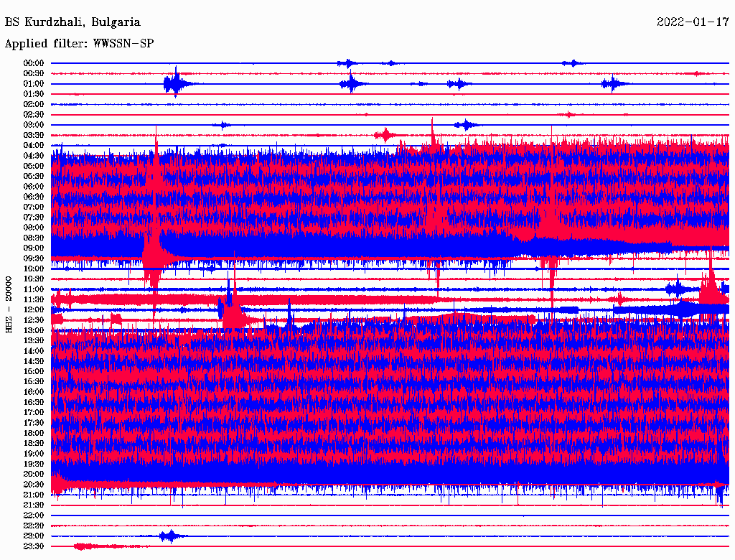Screen dimensions: 735x560
Task: Click the first blue burst on 00:00 trace
Action: 347,63
